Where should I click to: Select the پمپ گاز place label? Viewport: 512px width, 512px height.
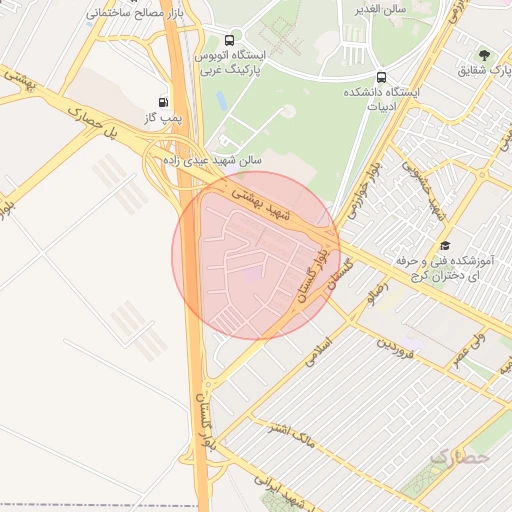tap(163, 118)
